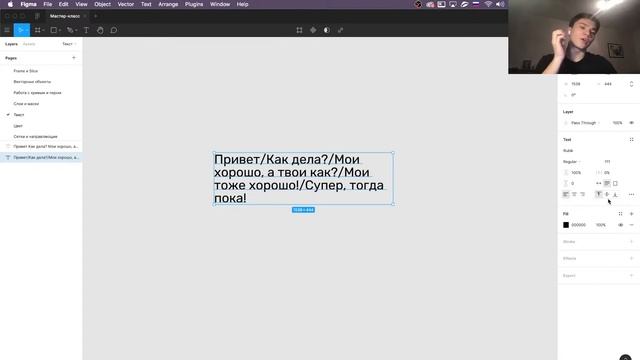Toggle constrain proportions link icon
Image resolution: width=640 pixels, height=360 pixels.
[631, 84]
